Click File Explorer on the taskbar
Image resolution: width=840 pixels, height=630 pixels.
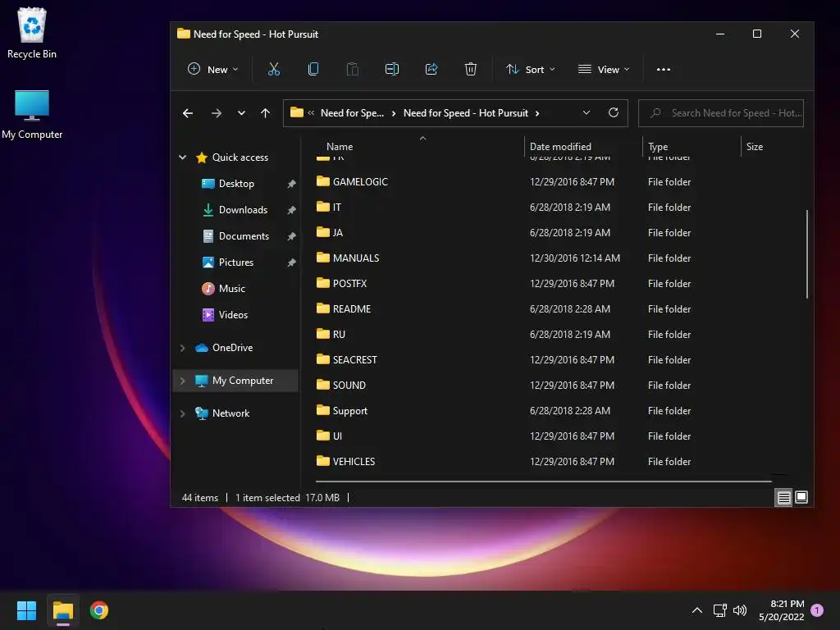(62, 610)
